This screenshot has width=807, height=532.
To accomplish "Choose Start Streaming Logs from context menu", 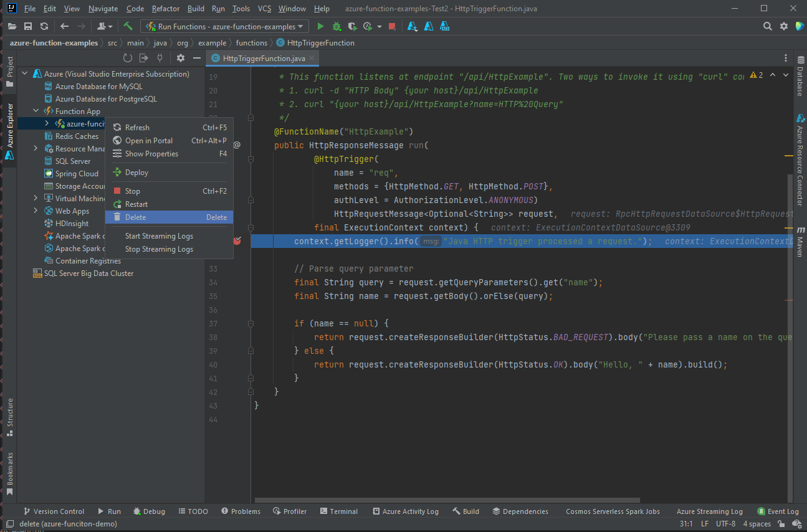I will click(x=159, y=236).
